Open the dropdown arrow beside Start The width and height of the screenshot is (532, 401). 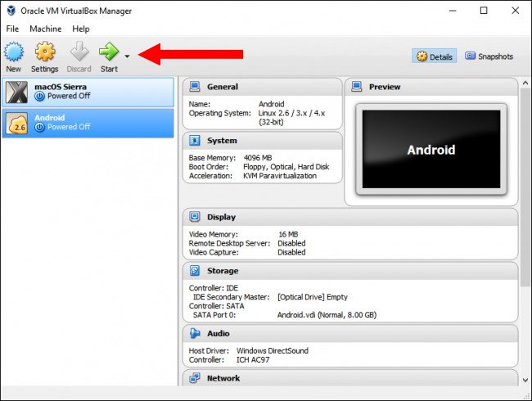click(x=127, y=56)
